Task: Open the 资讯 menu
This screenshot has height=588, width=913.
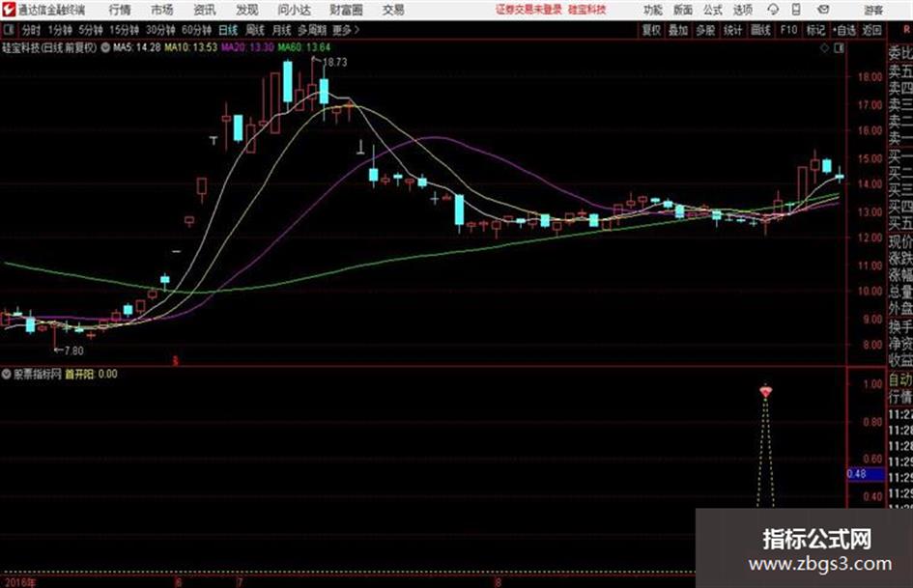Action: click(x=205, y=10)
